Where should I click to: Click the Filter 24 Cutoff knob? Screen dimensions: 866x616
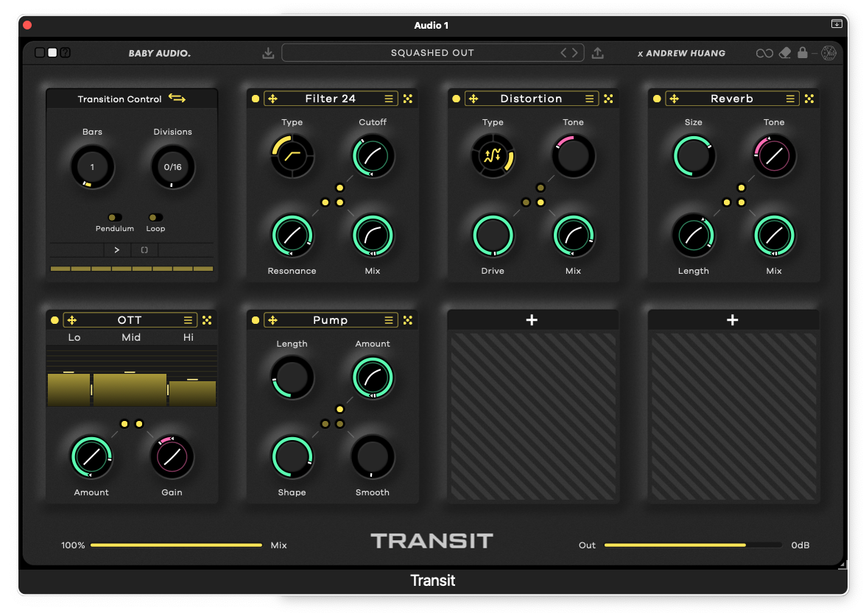373,155
